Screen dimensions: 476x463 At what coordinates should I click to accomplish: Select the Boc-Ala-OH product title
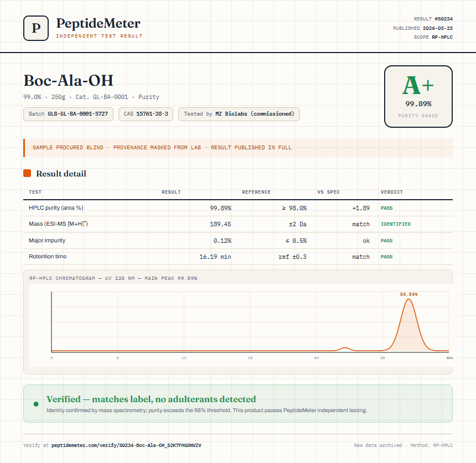coord(68,81)
